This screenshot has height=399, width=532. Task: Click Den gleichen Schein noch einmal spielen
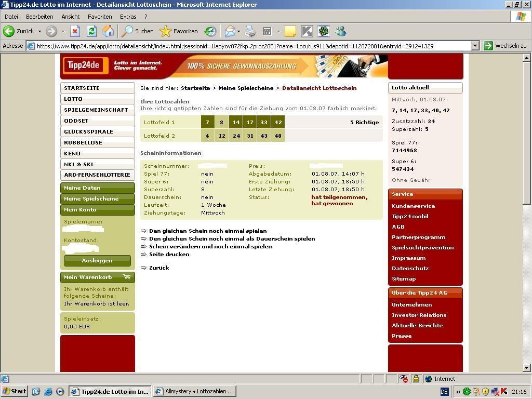pos(208,231)
